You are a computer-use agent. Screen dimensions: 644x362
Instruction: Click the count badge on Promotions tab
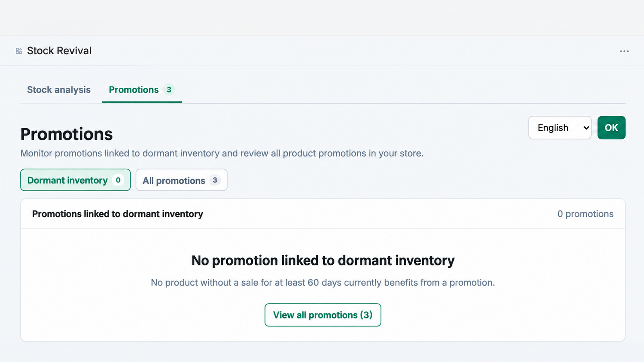(169, 90)
